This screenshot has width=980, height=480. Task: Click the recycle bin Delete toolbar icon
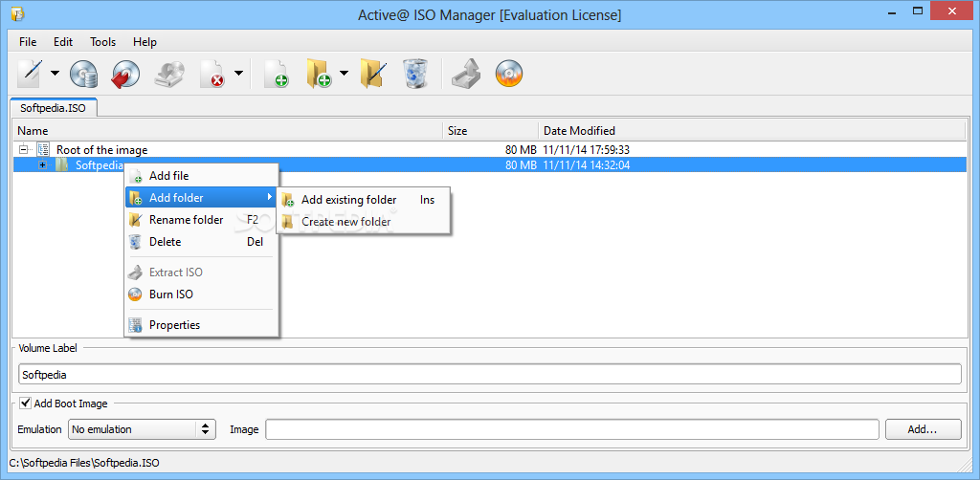[x=415, y=73]
